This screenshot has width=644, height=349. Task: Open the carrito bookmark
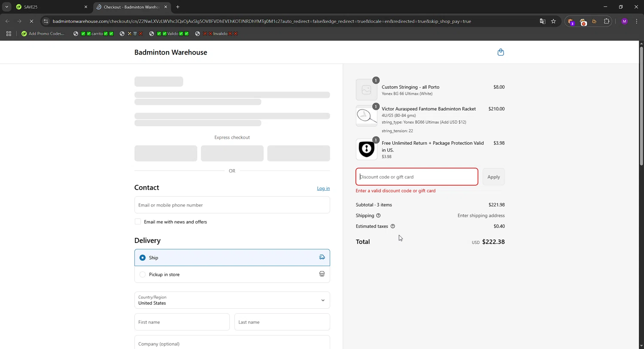[x=93, y=33]
